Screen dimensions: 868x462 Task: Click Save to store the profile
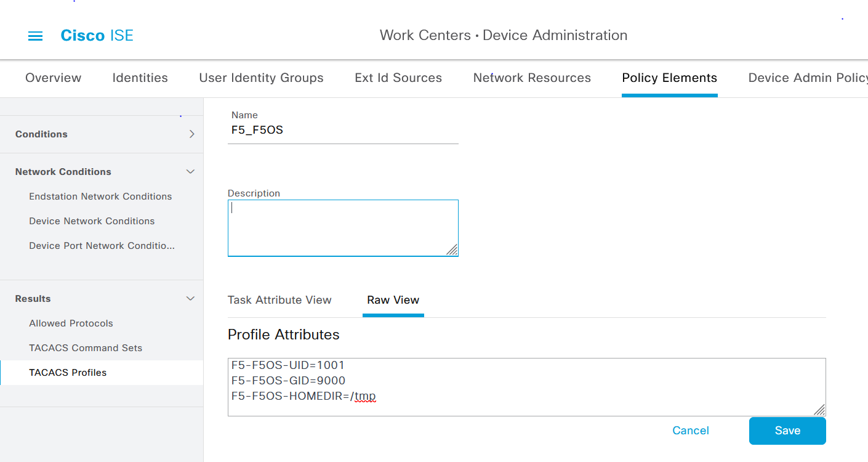coord(787,431)
